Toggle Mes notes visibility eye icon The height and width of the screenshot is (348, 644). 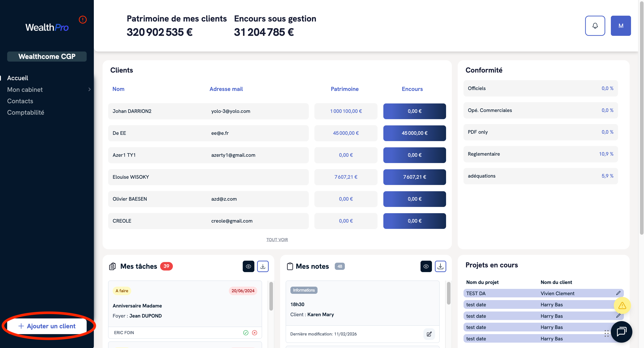point(426,266)
